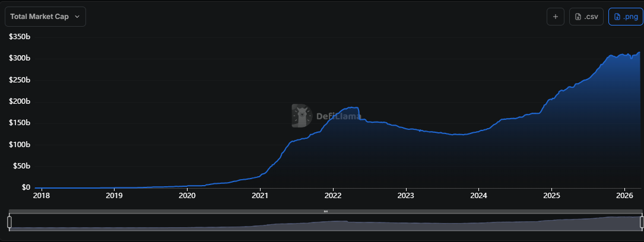Click the $350b label on the y-axis

click(x=20, y=37)
